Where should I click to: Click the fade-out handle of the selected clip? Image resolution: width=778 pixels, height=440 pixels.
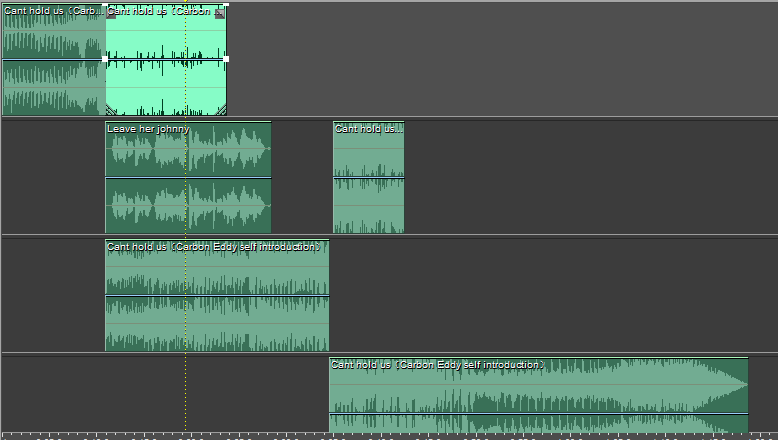[220, 14]
